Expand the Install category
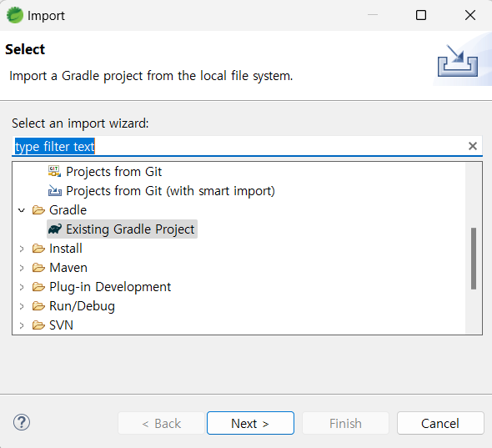The height and width of the screenshot is (448, 492). click(22, 249)
